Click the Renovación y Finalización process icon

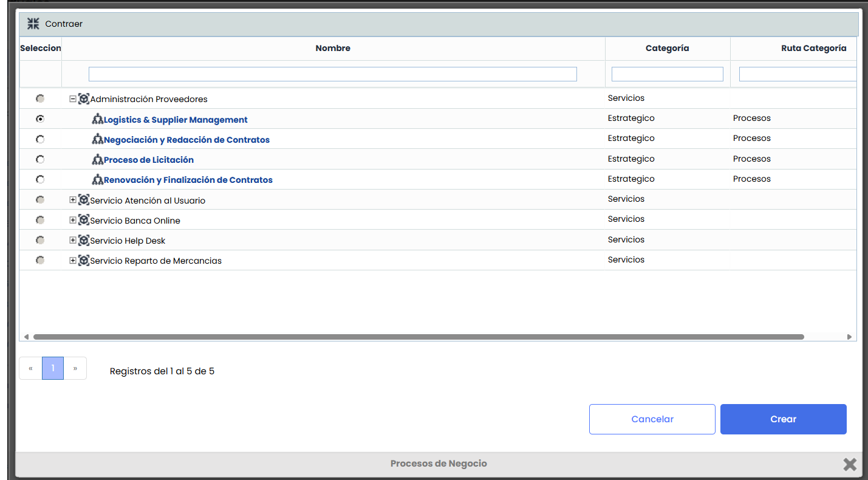97,180
